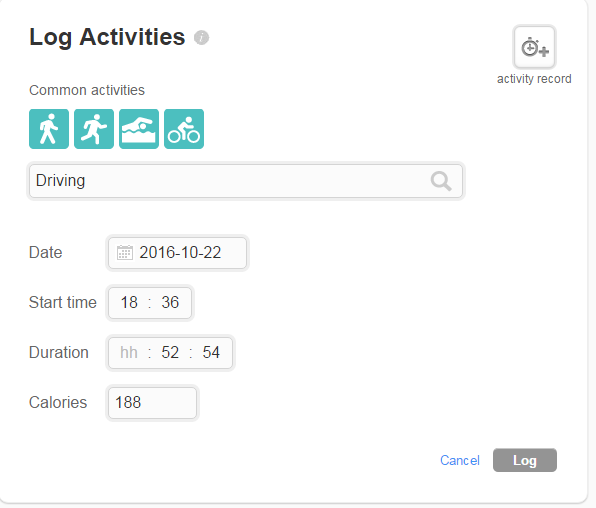This screenshot has width=596, height=508.
Task: Select the duration minutes 52
Action: (x=170, y=352)
